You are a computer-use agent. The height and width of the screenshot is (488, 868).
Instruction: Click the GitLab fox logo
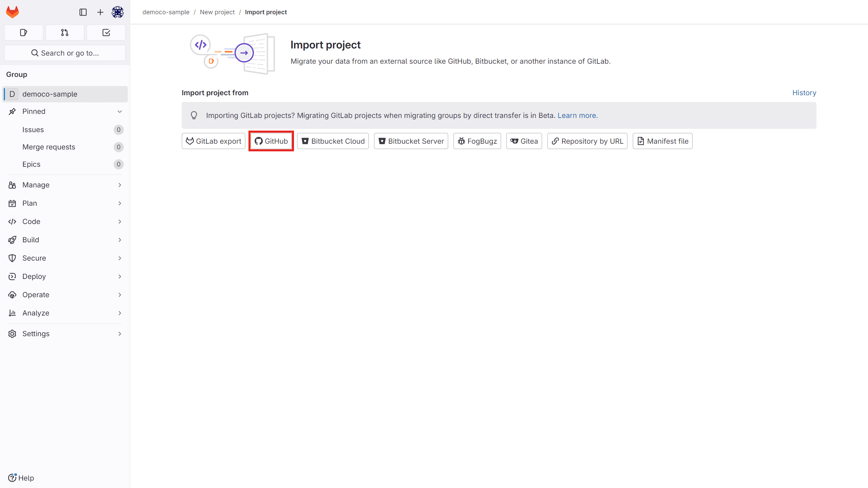[13, 12]
